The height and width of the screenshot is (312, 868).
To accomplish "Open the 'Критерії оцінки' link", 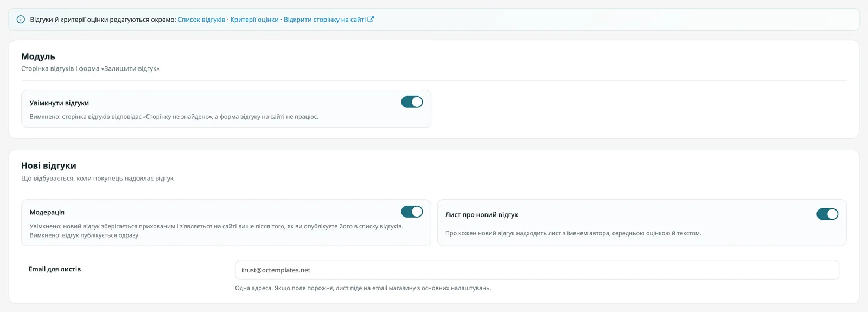I will click(x=254, y=20).
